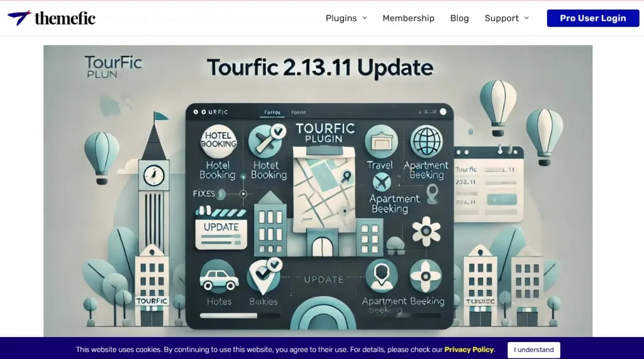
Task: Click the Tourfic 2.13.11 Update banner image
Action: (318, 191)
